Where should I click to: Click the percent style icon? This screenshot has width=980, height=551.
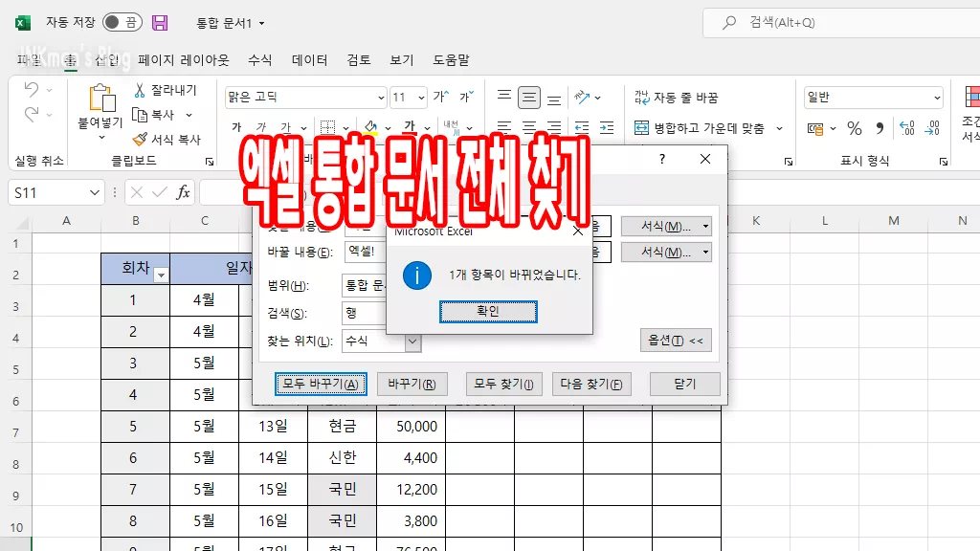(x=854, y=128)
